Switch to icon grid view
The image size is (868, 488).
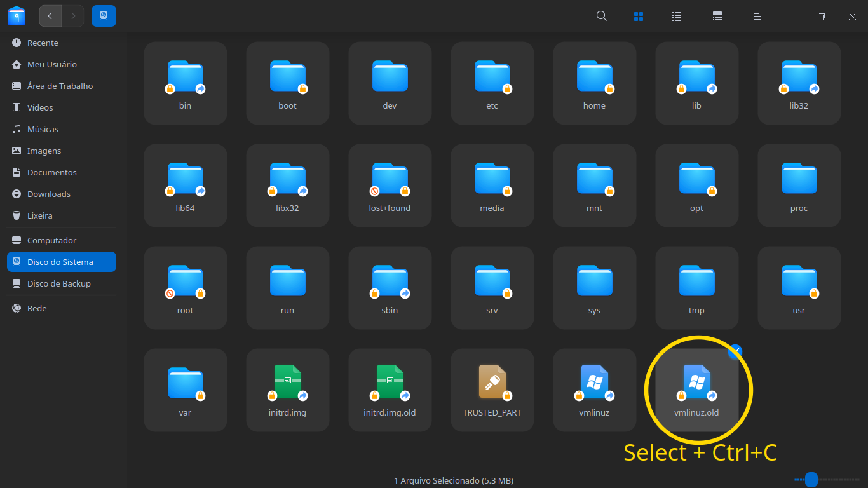pyautogui.click(x=639, y=16)
